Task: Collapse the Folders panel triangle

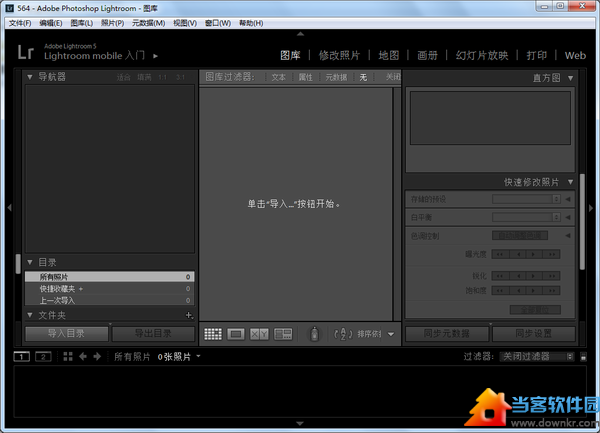Action: click(29, 315)
